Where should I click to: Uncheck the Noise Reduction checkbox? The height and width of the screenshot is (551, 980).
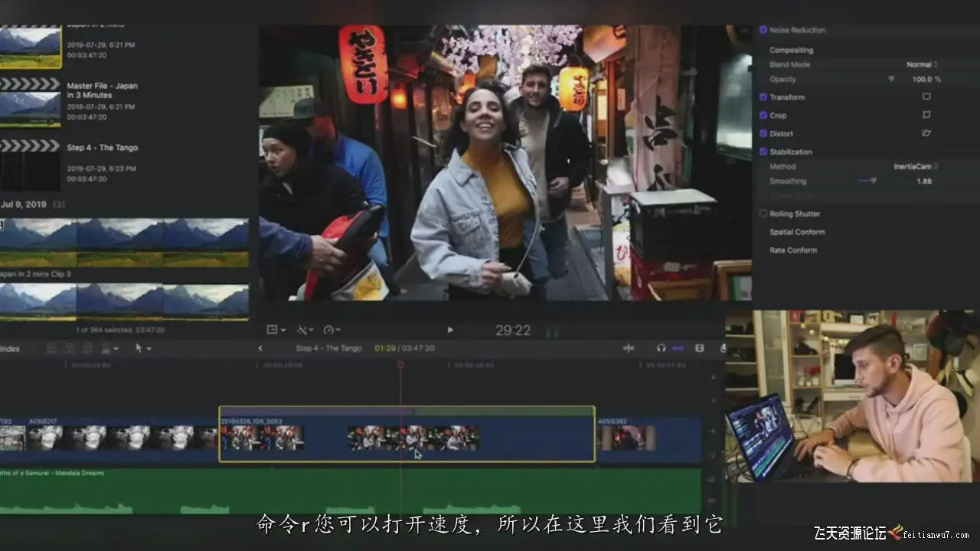pyautogui.click(x=763, y=30)
